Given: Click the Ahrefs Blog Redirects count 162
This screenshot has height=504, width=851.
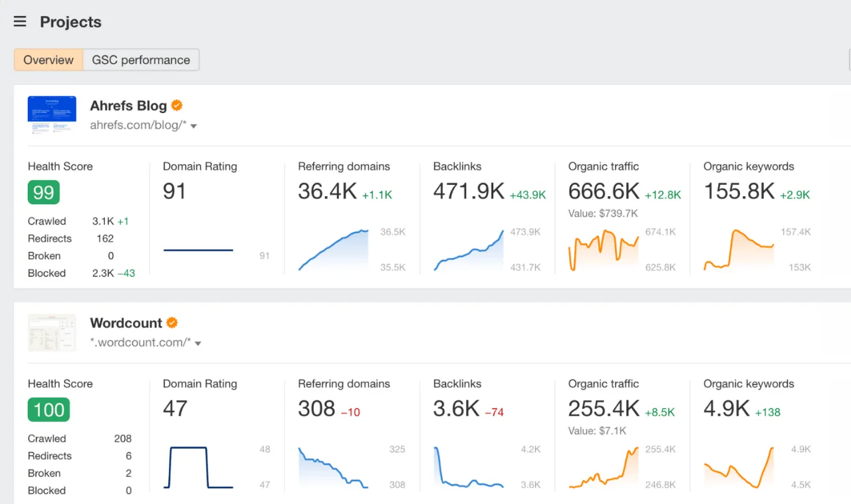Looking at the screenshot, I should tap(105, 239).
